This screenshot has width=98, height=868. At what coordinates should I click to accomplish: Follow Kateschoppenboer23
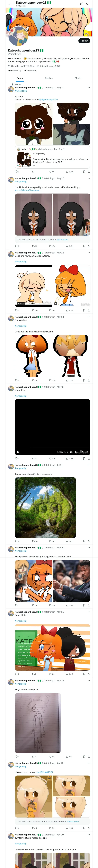tap(84, 41)
